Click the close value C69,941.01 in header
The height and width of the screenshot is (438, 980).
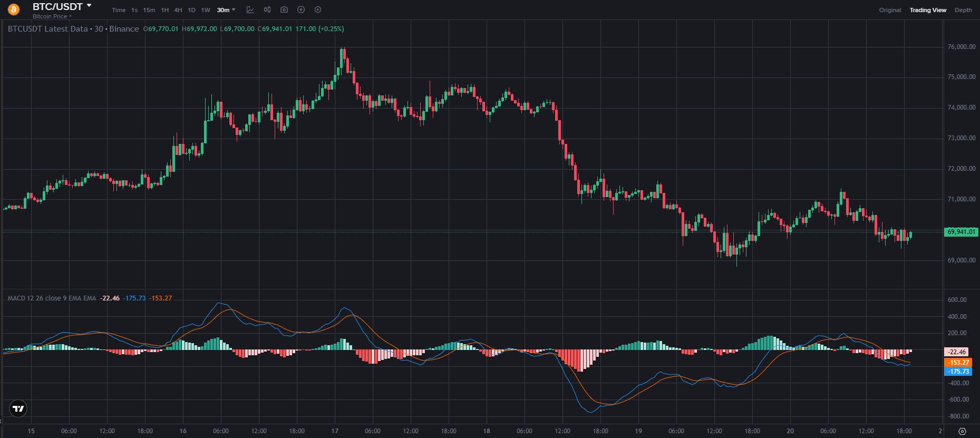(x=275, y=29)
